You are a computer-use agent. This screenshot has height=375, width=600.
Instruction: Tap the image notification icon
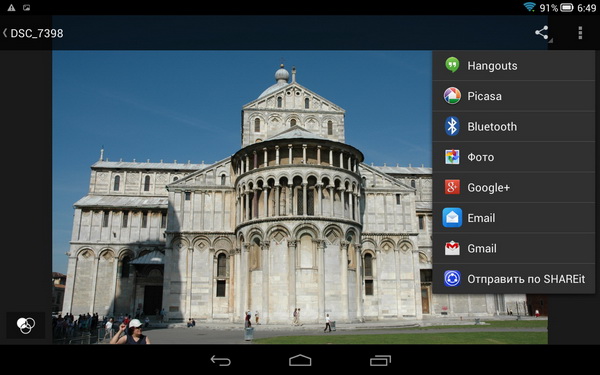(26, 8)
